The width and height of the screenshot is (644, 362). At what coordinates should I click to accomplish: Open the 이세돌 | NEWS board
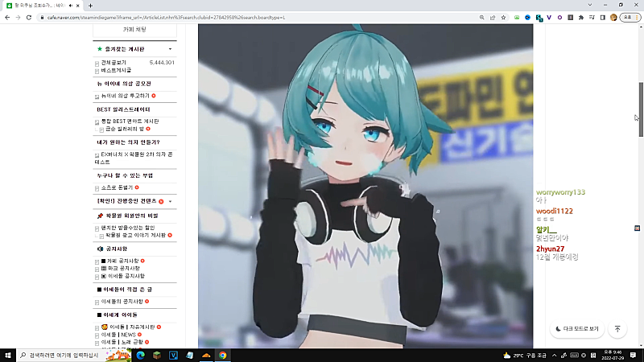tap(118, 335)
